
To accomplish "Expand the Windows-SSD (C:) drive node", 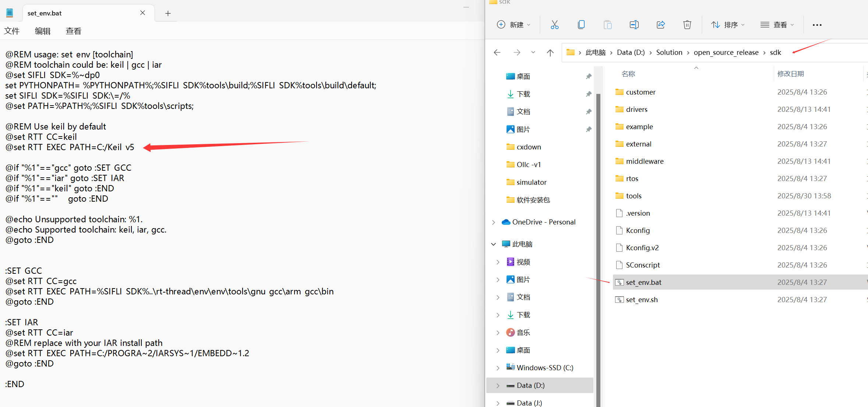I will click(498, 368).
